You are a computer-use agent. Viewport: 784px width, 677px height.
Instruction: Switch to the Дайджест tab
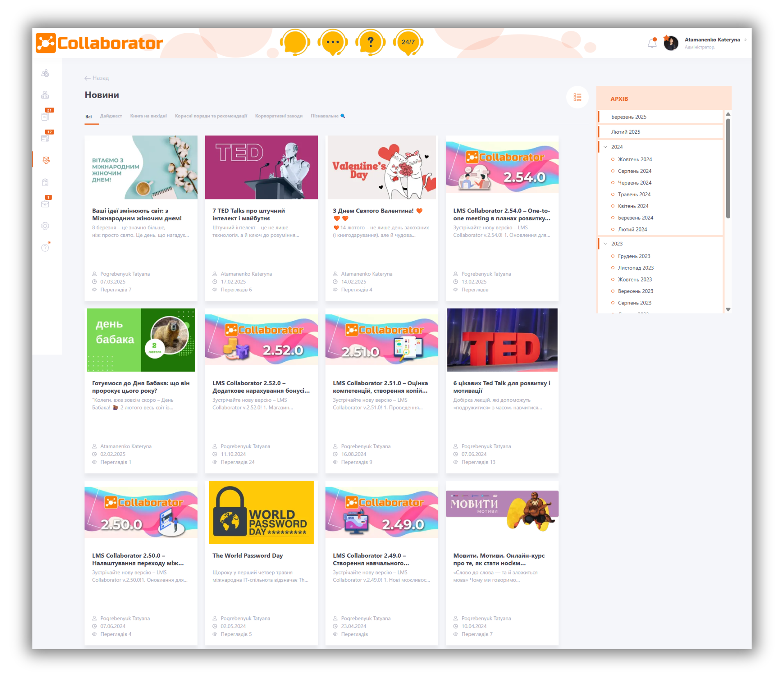coord(111,116)
